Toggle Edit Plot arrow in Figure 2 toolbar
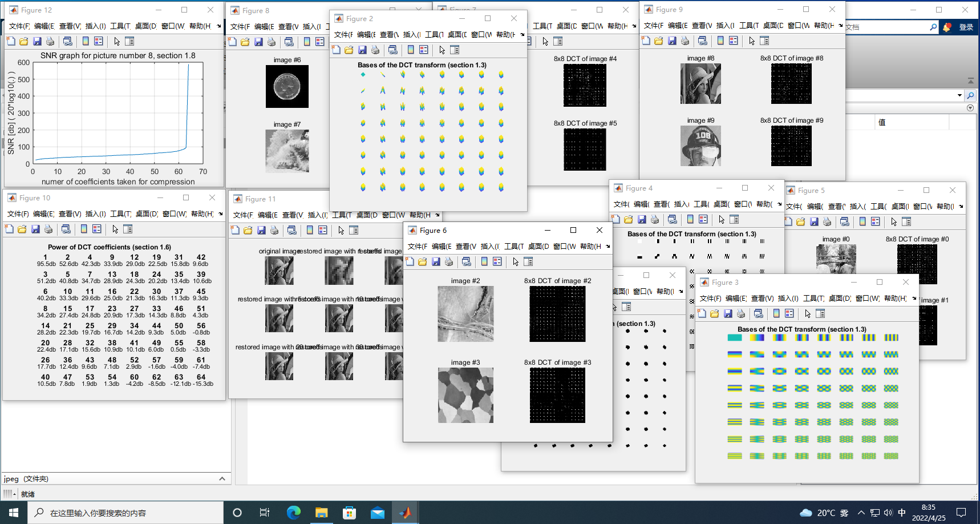 point(442,50)
